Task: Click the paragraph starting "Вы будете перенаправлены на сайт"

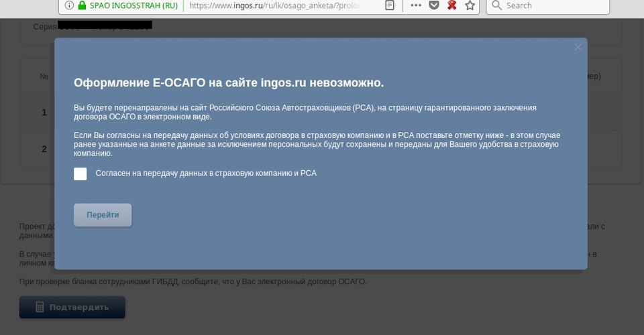Action: coord(305,112)
